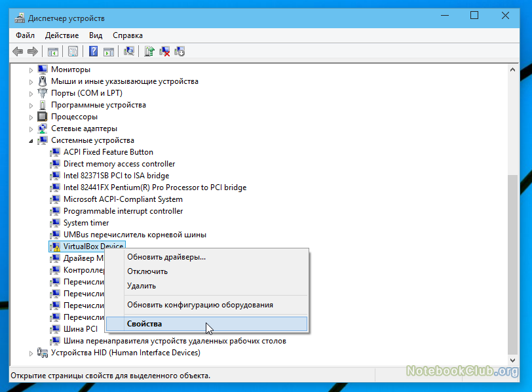Choose Обновить драйверы... from context menu

[x=166, y=257]
